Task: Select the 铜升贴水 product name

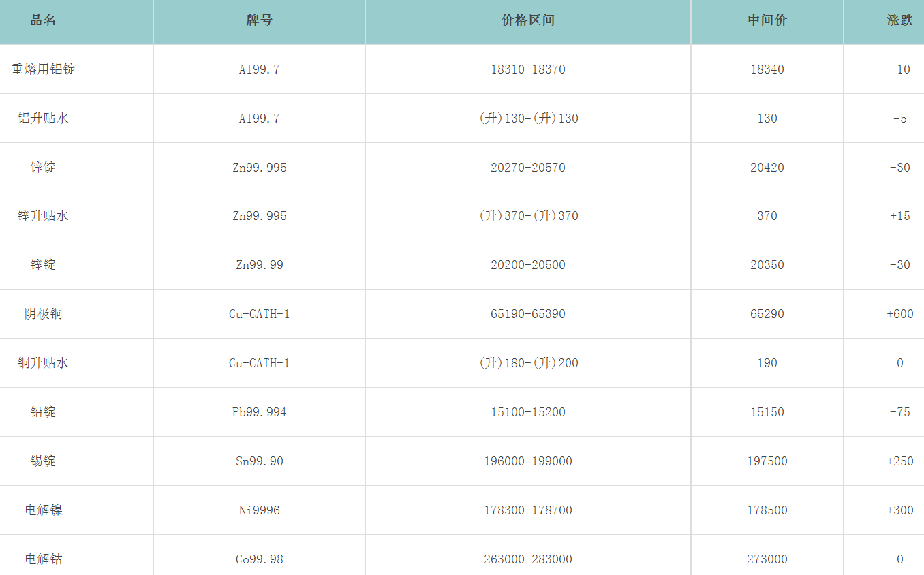Action: pyautogui.click(x=44, y=363)
